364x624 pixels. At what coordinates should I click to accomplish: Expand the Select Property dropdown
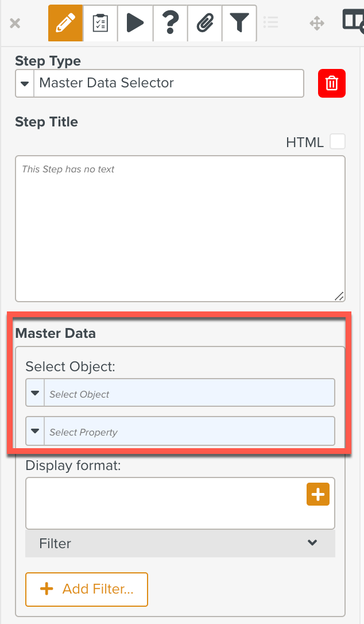pyautogui.click(x=35, y=431)
